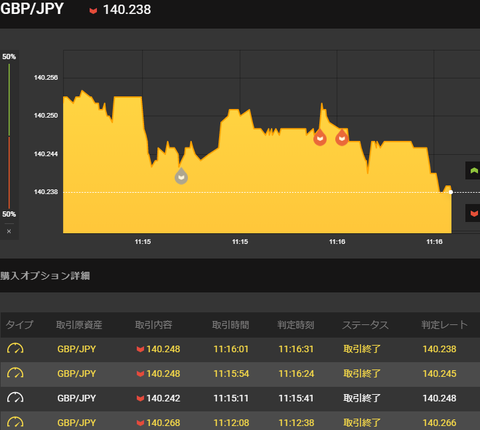
Task: Click the 11:12:08 trade time
Action: (x=231, y=423)
